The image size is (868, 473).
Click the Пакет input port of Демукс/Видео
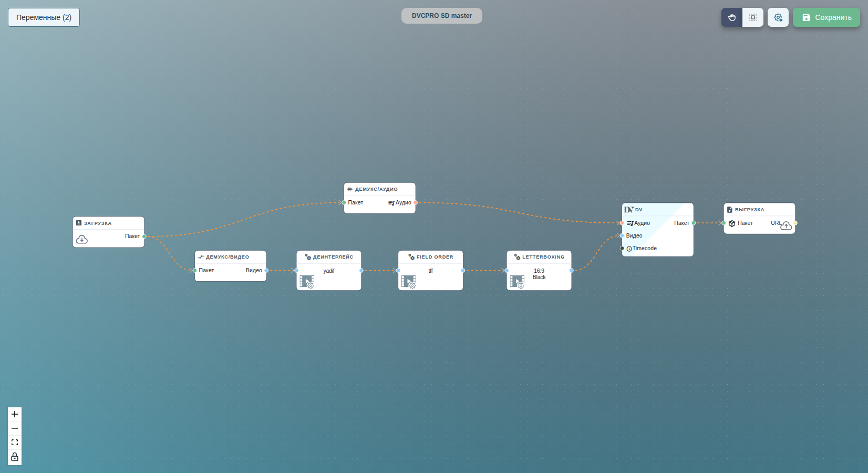coord(195,271)
